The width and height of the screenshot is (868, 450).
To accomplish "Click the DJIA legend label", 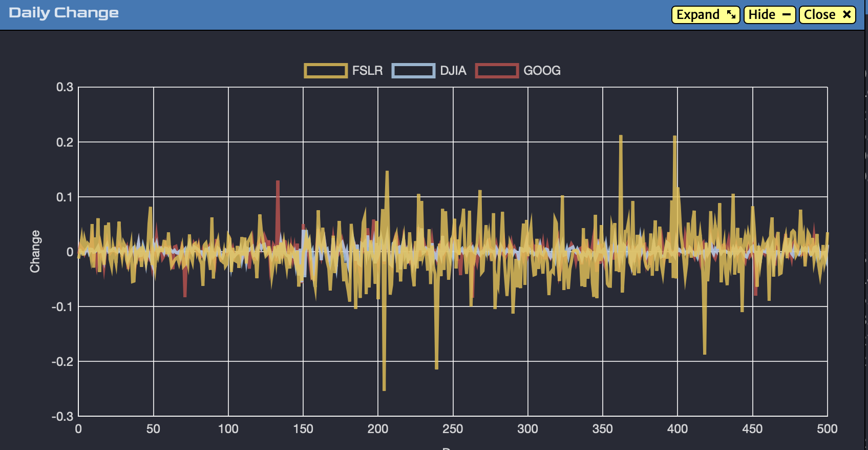I will [x=453, y=71].
